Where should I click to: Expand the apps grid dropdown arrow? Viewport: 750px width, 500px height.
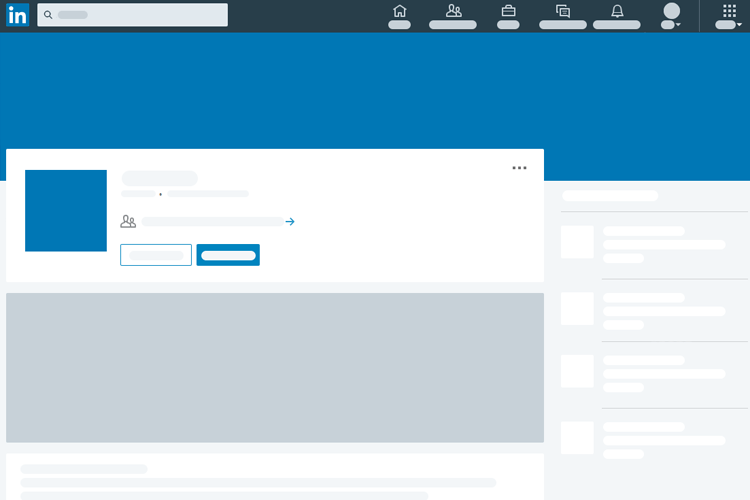tap(739, 24)
